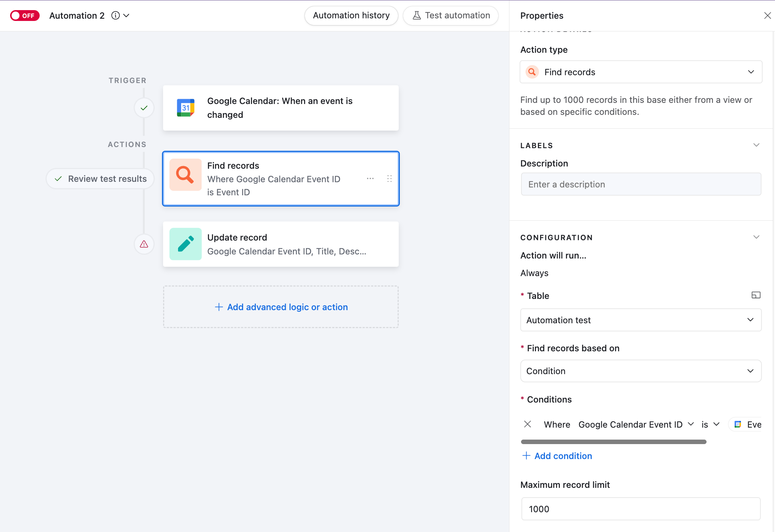This screenshot has width=775, height=532.
Task: Open the Automation test table dropdown
Action: pos(641,320)
